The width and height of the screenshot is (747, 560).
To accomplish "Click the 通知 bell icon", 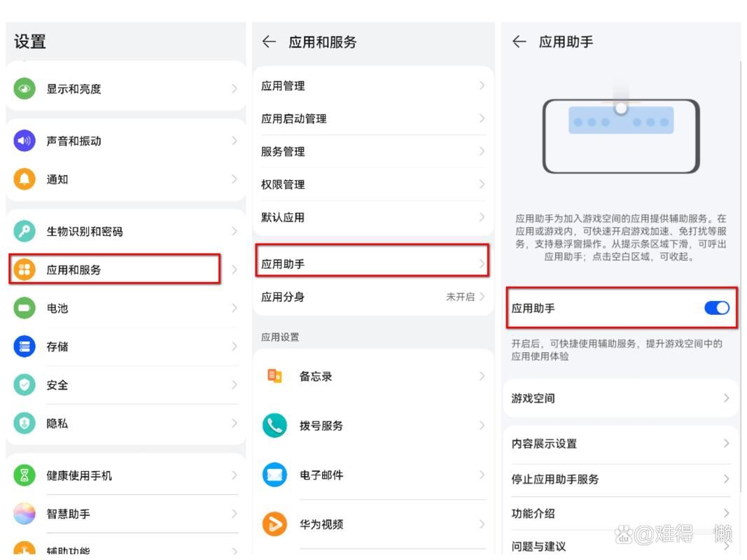I will 25,179.
